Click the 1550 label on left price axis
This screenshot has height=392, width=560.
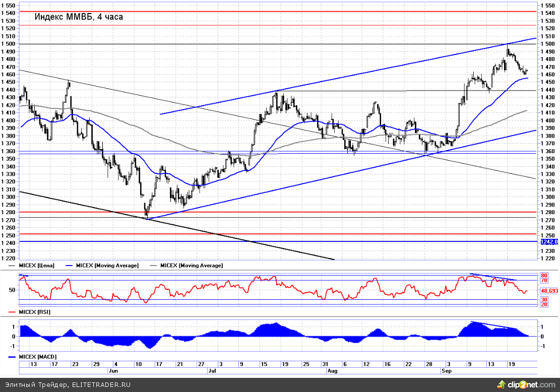9,6
